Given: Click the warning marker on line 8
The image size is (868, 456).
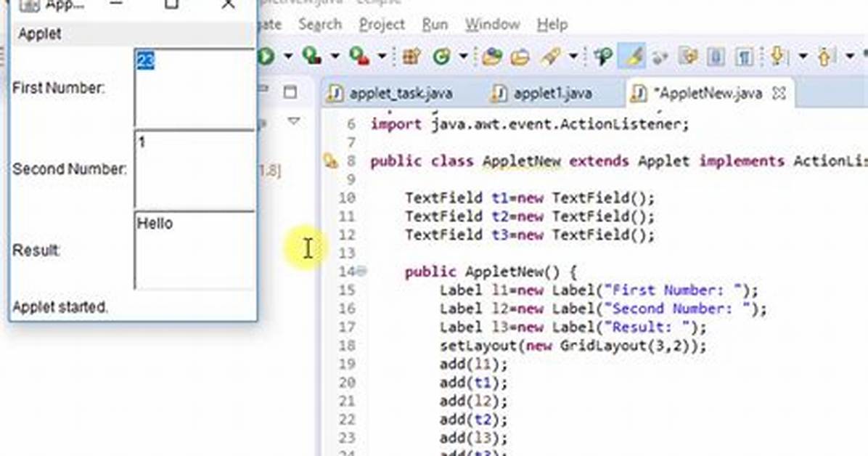Looking at the screenshot, I should (x=330, y=161).
